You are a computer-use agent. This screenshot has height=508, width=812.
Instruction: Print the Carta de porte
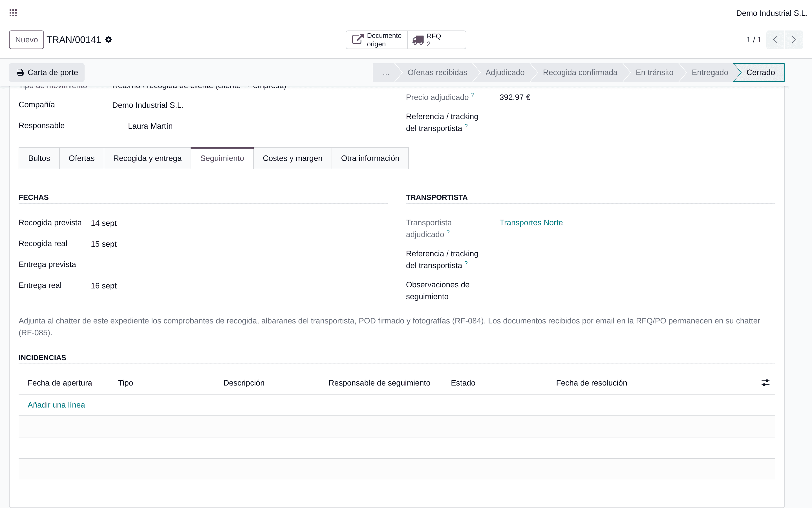[47, 73]
